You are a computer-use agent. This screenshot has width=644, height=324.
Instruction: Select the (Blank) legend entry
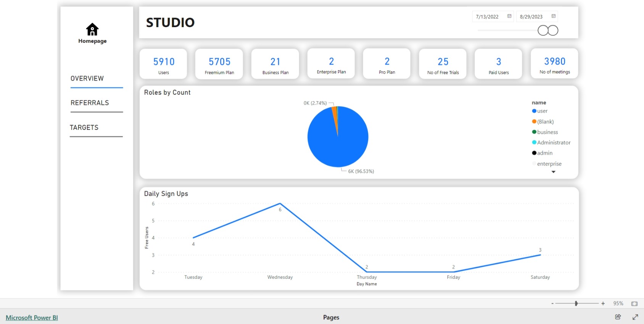pyautogui.click(x=543, y=122)
